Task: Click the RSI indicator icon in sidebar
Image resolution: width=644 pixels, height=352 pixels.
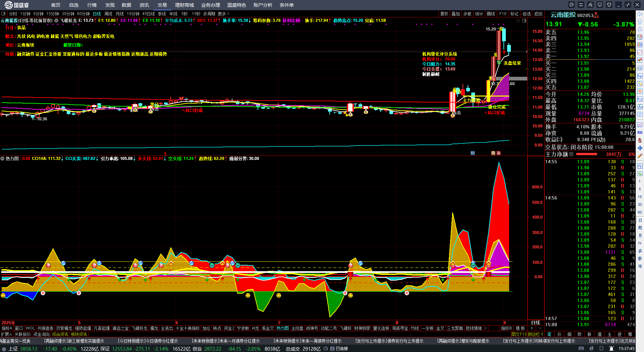Action: coord(640,132)
